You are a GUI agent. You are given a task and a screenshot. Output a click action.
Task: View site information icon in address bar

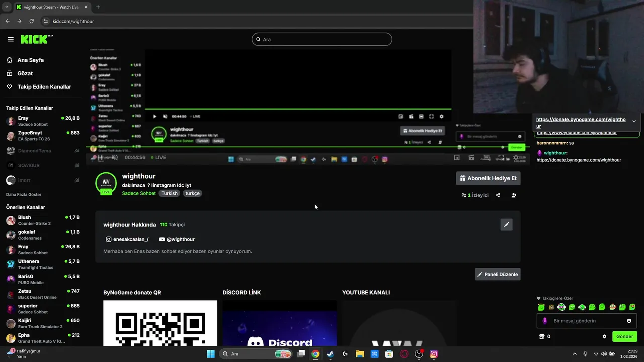46,21
